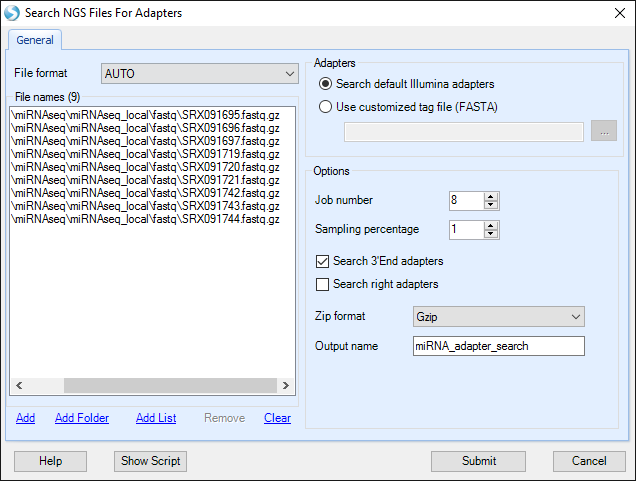Click the app logo icon in title bar
The height and width of the screenshot is (481, 636).
(12, 13)
